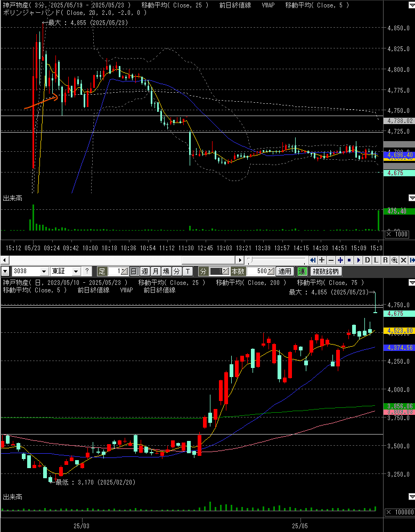Expand upper chart 出来高 volume dropdown
This screenshot has height=532, width=415.
pos(412,198)
